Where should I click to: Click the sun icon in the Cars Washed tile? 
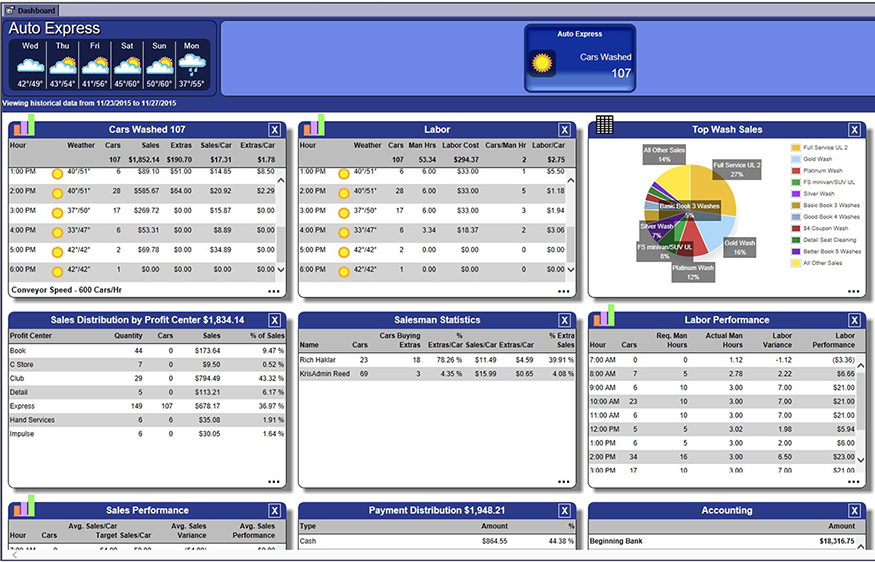[543, 65]
